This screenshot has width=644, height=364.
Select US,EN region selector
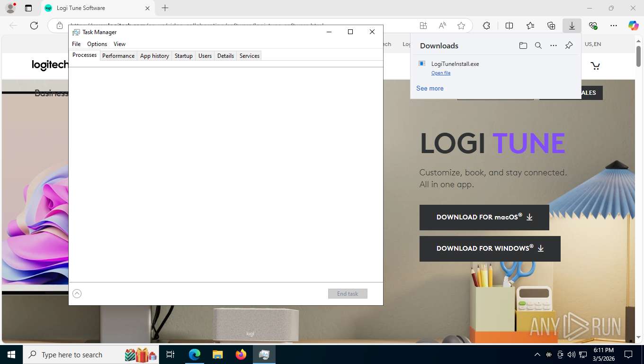tap(593, 44)
